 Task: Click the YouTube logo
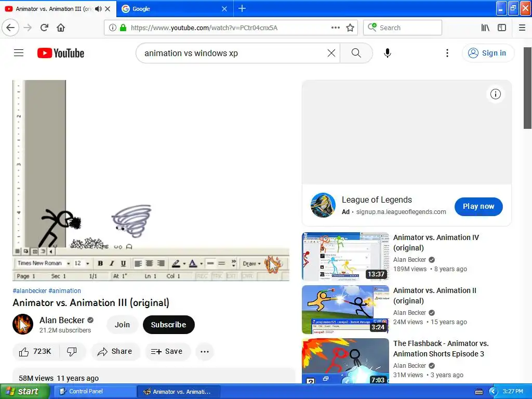tap(61, 53)
